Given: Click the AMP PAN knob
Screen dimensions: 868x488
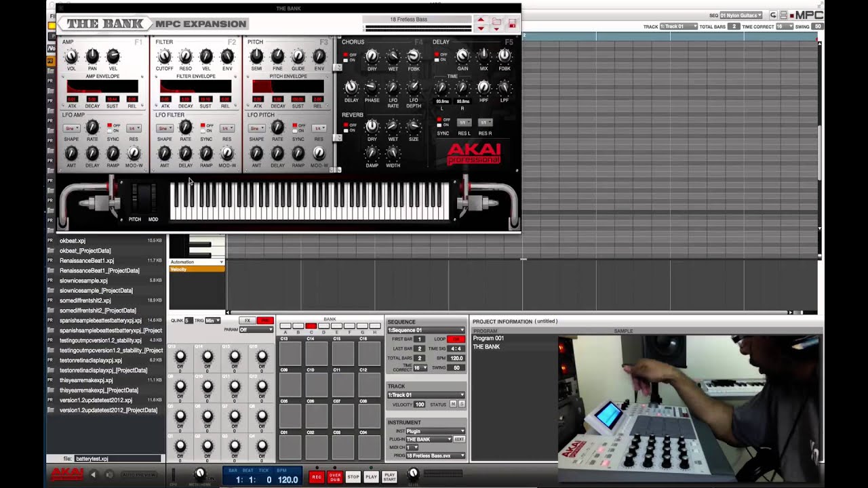Looking at the screenshot, I should [x=92, y=56].
